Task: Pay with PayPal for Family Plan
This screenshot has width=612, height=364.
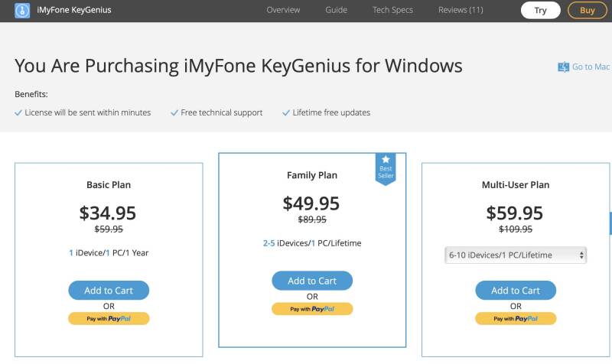Action: [x=312, y=309]
